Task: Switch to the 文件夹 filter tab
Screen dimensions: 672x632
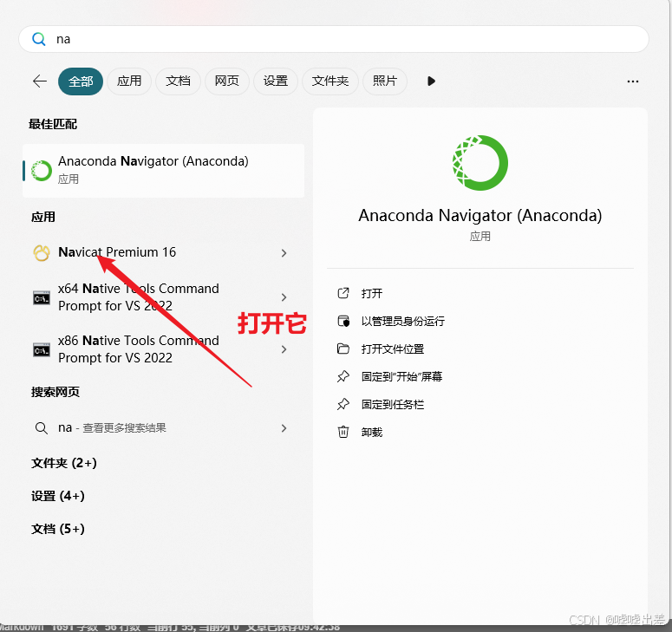Action: 330,81
